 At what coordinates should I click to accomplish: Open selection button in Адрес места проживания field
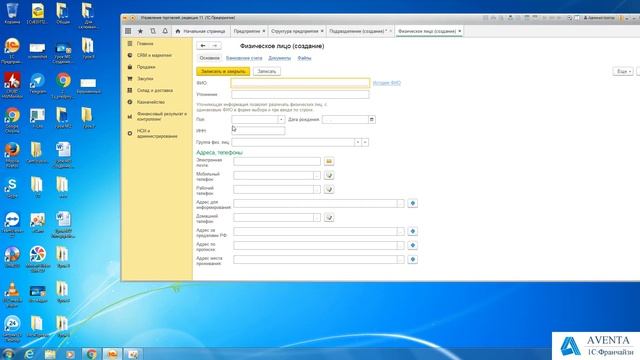[400, 259]
